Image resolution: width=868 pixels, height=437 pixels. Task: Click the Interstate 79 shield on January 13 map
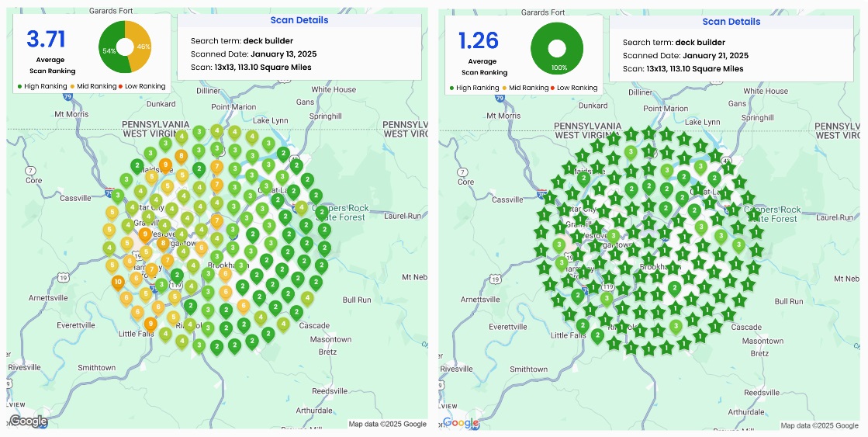pyautogui.click(x=67, y=96)
